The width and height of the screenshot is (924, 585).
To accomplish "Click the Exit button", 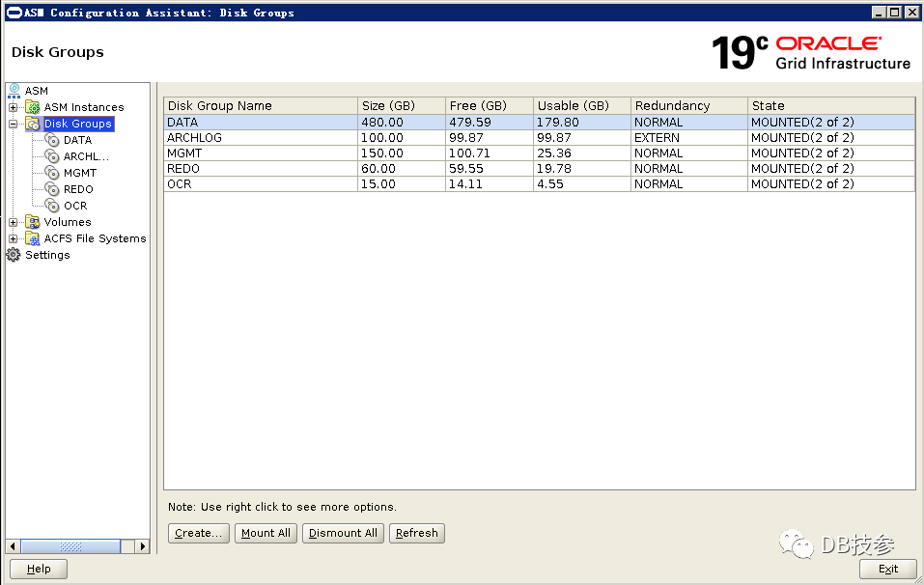I will click(887, 570).
